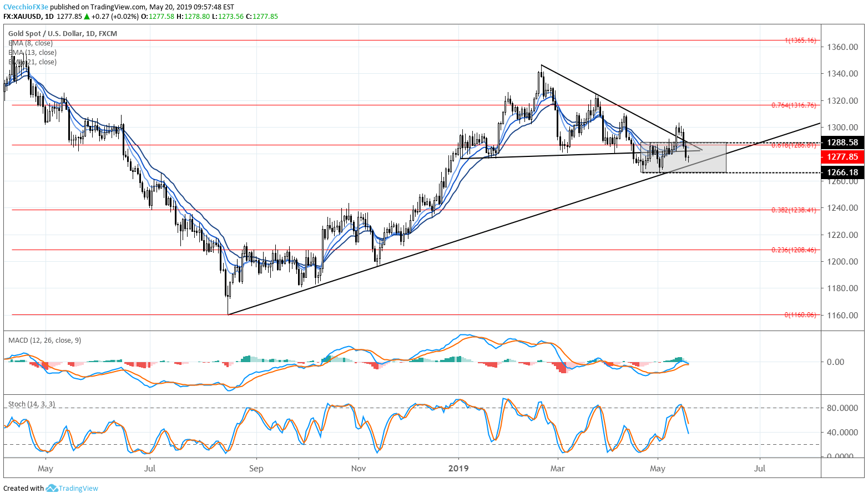Click the Stoch 80.0000 axis value
The width and height of the screenshot is (868, 498).
(x=842, y=408)
